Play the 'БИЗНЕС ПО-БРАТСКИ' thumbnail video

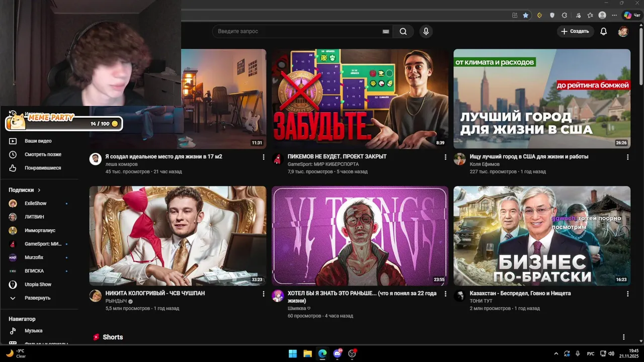pos(542,236)
